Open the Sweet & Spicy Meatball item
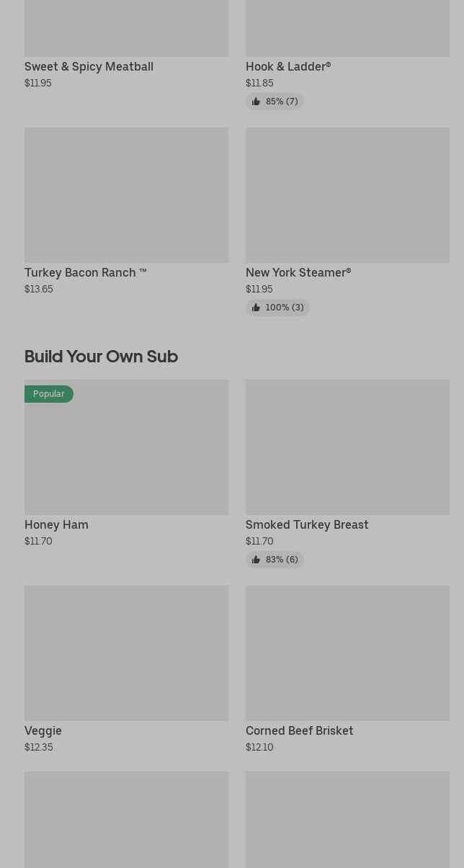 89,66
